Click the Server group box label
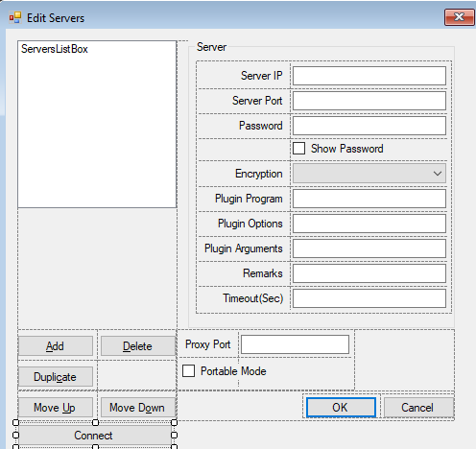The width and height of the screenshot is (476, 449). [211, 47]
